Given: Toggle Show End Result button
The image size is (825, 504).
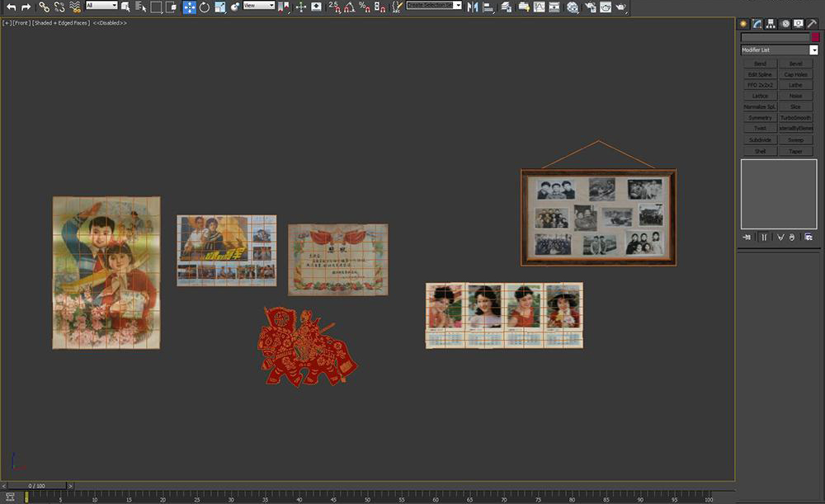Looking at the screenshot, I should click(764, 238).
